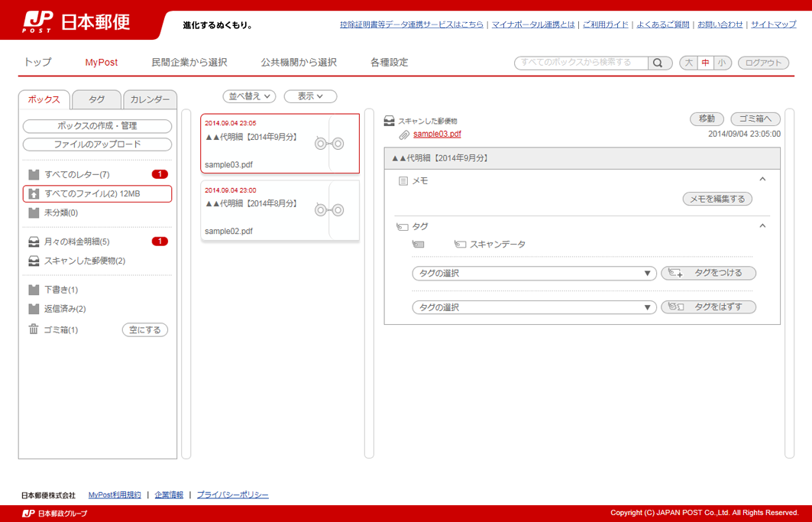Select the 2014年8月分 sample02.pdf card
This screenshot has height=522, width=812.
pos(280,210)
